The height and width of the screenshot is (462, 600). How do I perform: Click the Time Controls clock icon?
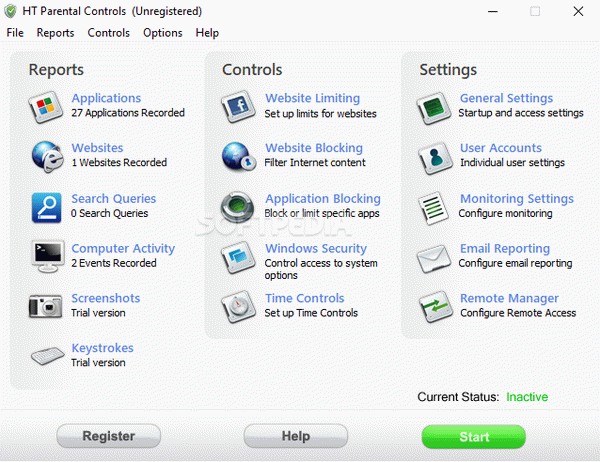(x=238, y=307)
